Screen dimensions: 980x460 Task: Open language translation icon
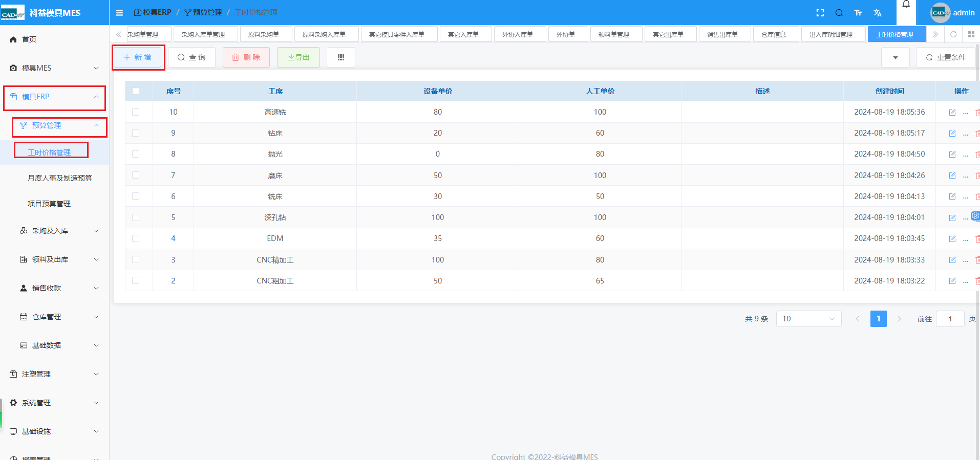(x=878, y=13)
